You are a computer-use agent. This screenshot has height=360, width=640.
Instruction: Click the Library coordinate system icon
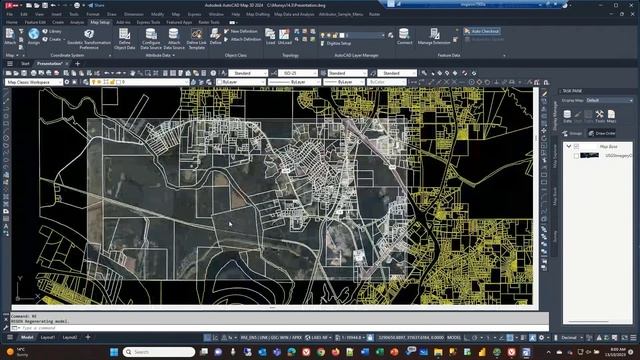coord(52,31)
